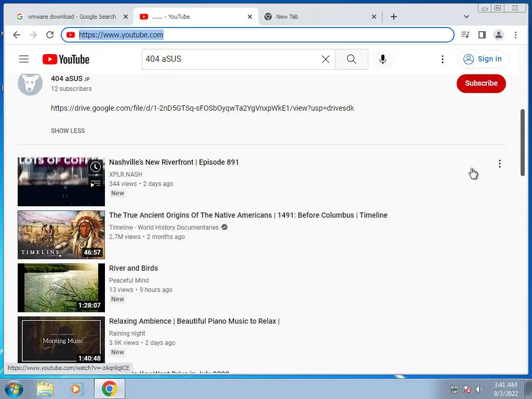
Task: Open Nashville's New Riverfront video title
Action: [174, 162]
